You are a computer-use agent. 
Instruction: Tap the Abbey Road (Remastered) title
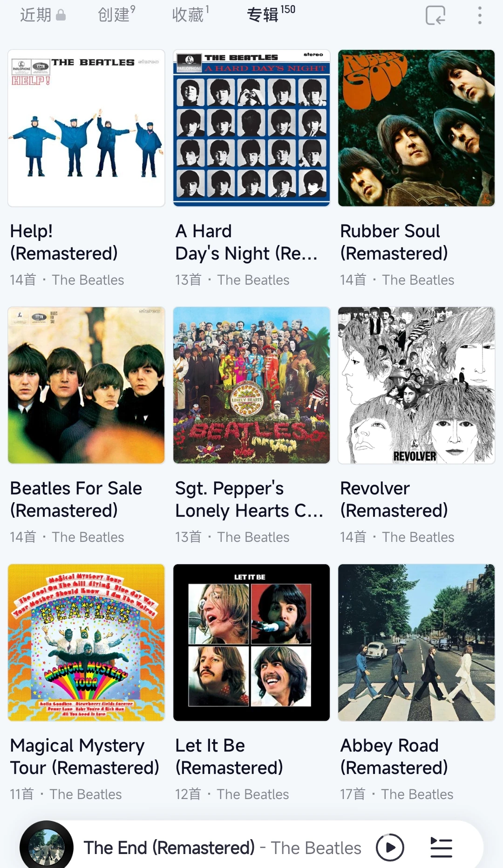394,756
